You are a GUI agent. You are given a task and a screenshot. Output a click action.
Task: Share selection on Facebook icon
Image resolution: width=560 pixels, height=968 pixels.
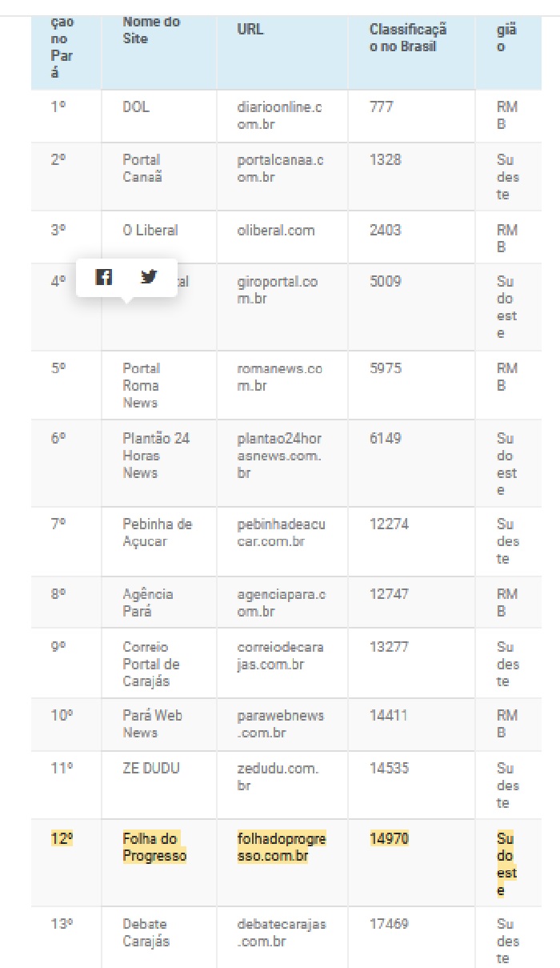[x=104, y=277]
